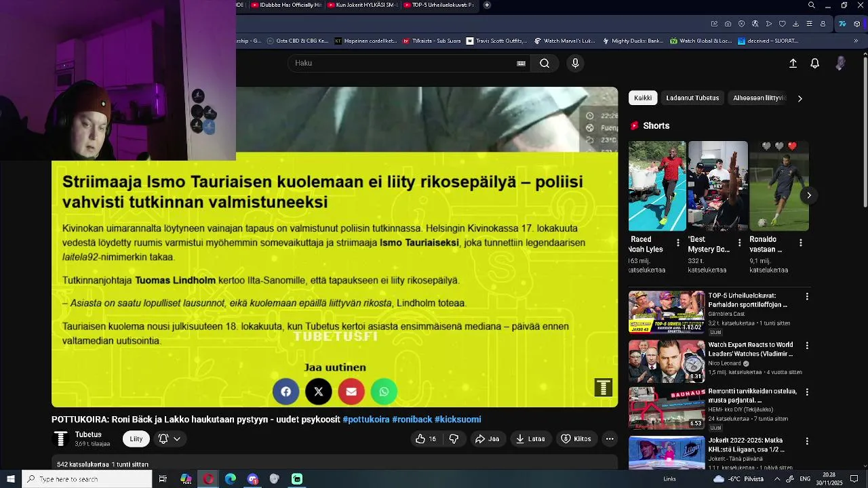Expand notification bell dropdown next to Liity

pos(170,439)
